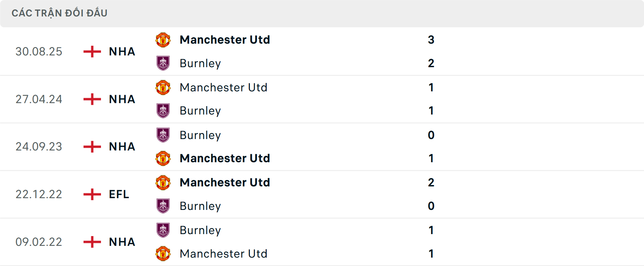
Task: Select the NHA tab for the 24.09.23 match
Action: 121,147
